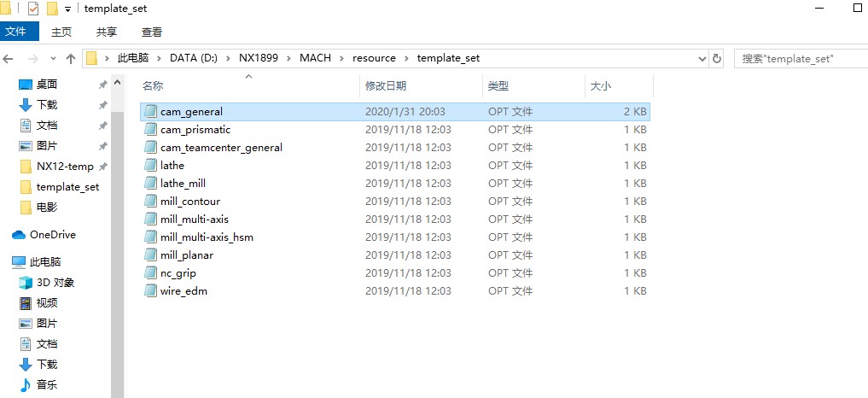Click the new folder icon in title bar
The image size is (868, 398).
(51, 9)
